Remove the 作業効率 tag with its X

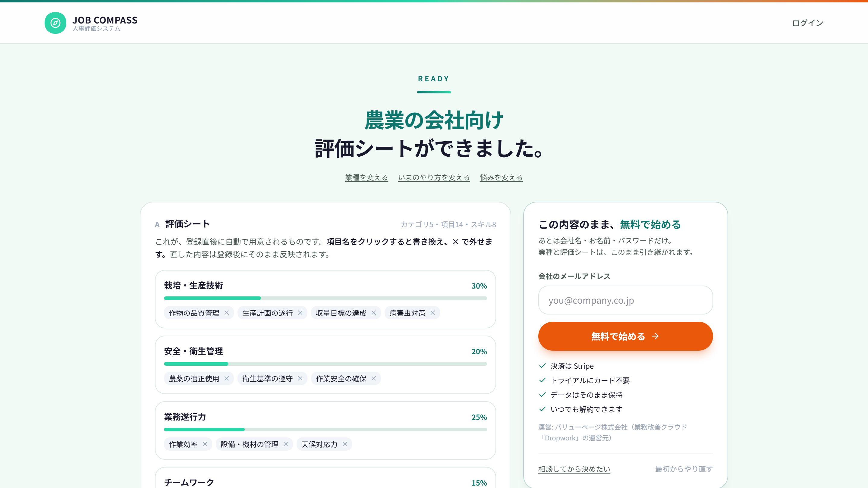[205, 444]
